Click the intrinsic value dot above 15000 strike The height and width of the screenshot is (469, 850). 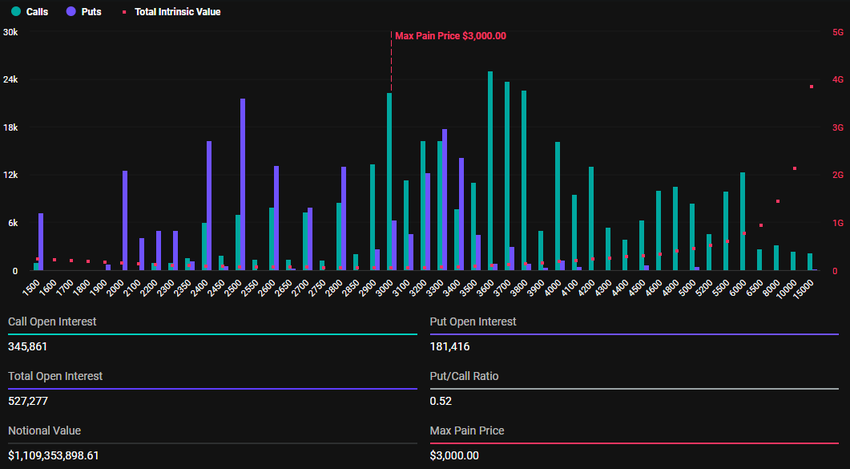click(x=811, y=87)
